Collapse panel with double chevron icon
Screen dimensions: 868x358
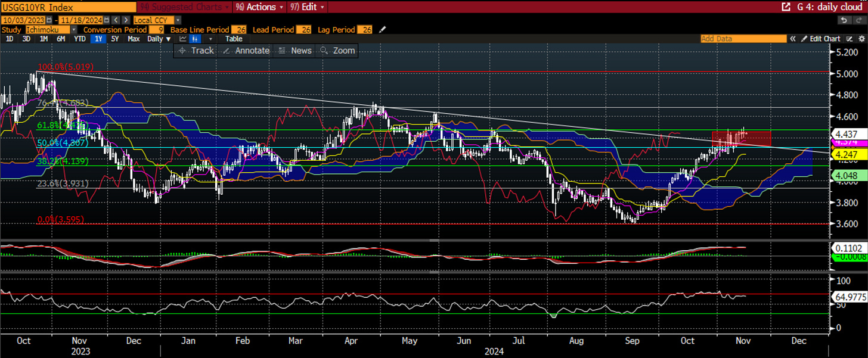[793, 39]
